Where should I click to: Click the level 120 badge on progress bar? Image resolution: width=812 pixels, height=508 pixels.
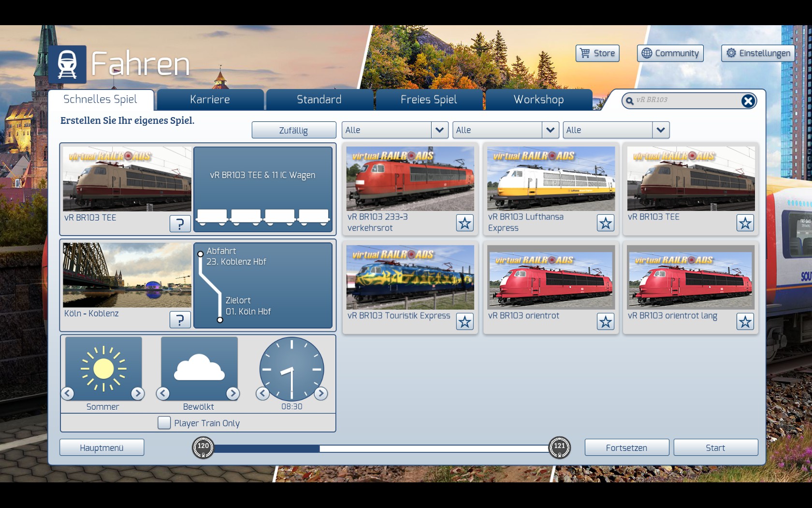pos(203,448)
